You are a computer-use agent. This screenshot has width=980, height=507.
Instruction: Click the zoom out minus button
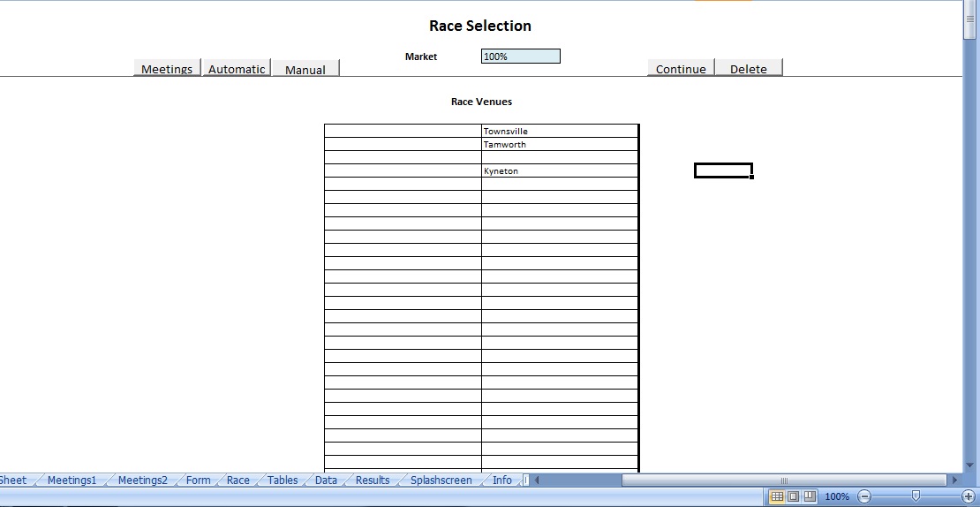click(865, 496)
